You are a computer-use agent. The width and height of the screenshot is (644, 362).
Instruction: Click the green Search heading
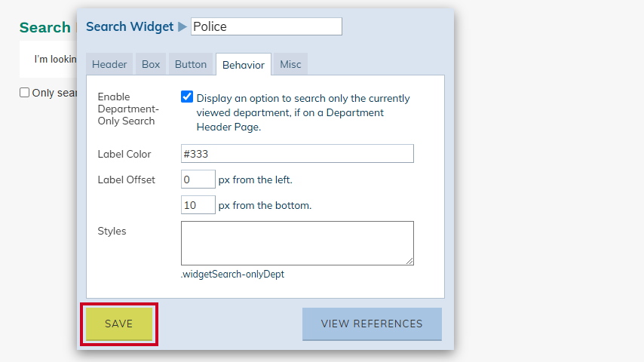tap(45, 28)
